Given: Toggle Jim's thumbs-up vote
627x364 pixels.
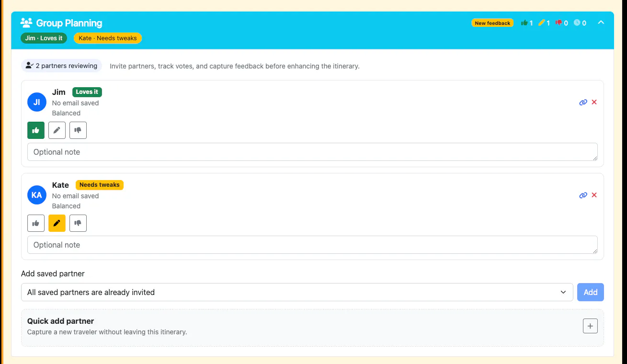Looking at the screenshot, I should tap(36, 130).
